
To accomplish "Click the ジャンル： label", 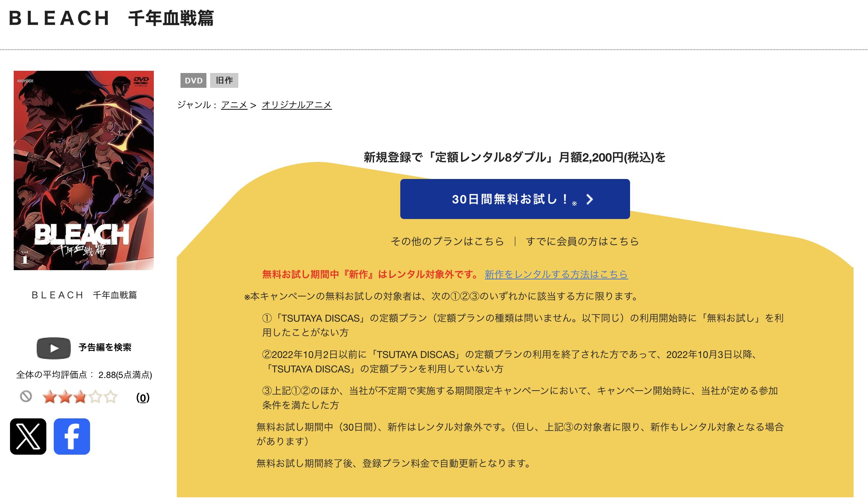I will pyautogui.click(x=197, y=105).
